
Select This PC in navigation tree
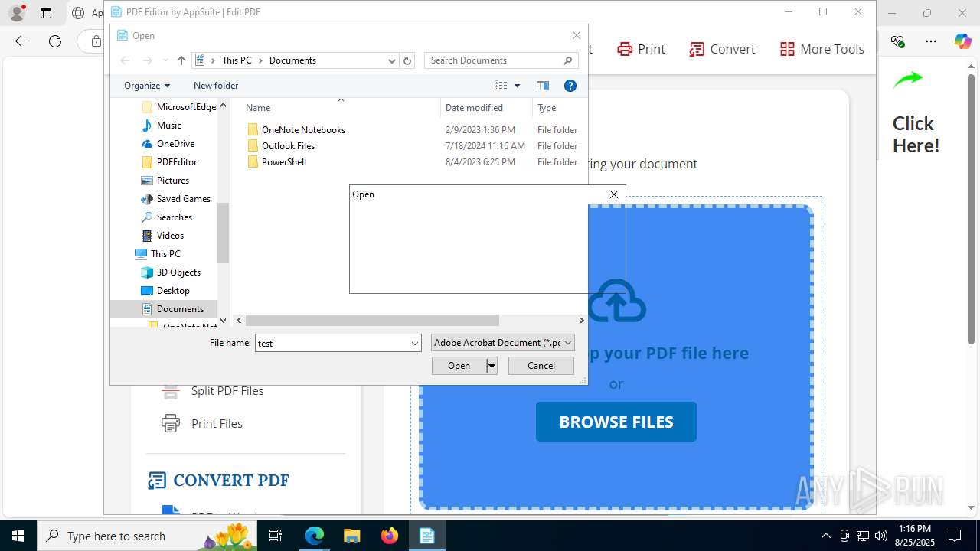point(165,254)
